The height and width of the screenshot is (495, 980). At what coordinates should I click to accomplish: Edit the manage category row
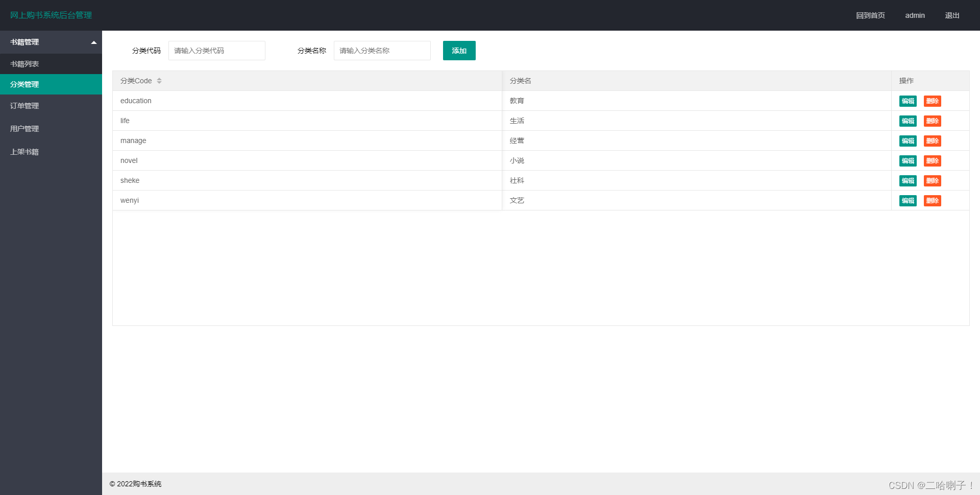tap(908, 141)
